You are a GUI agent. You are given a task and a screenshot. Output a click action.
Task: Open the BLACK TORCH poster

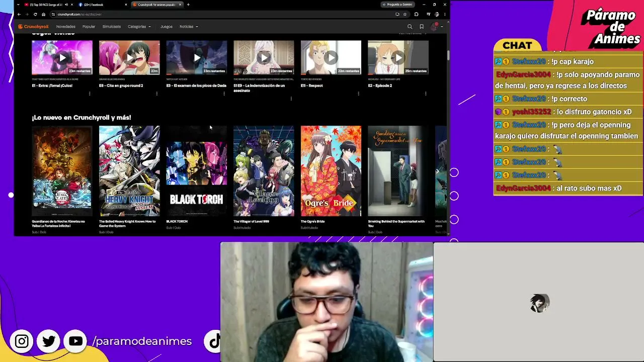pos(197,171)
